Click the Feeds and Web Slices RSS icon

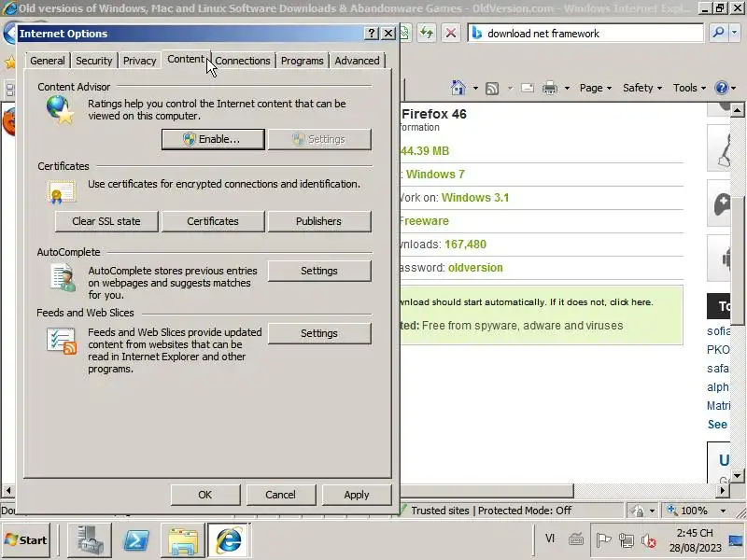tap(62, 341)
